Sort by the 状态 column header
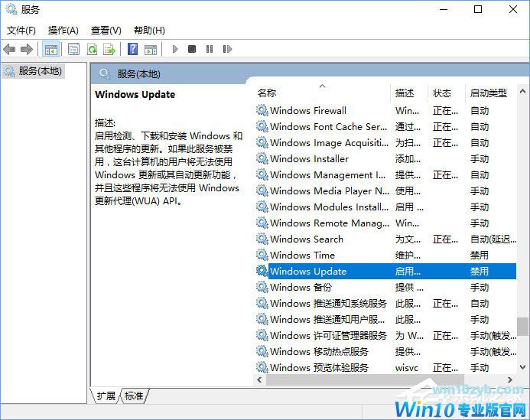This screenshot has width=530, height=420. 442,93
